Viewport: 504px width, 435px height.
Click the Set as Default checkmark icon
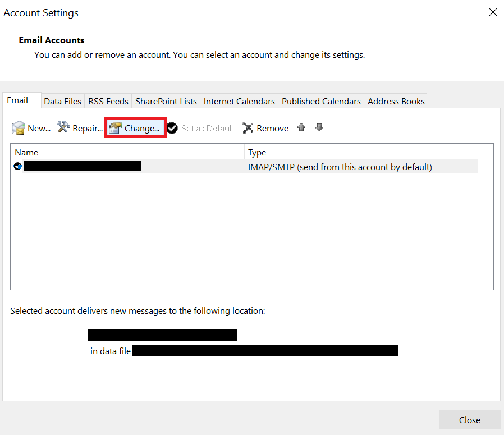click(172, 128)
